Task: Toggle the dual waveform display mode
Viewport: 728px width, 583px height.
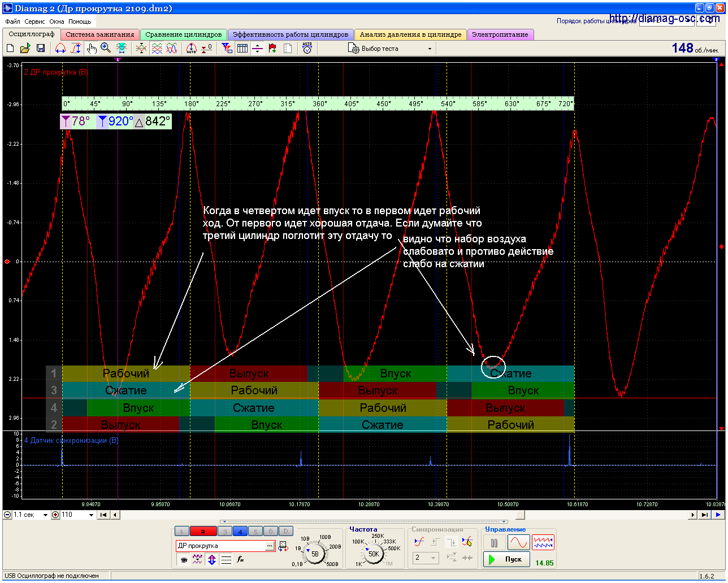Action: [543, 543]
